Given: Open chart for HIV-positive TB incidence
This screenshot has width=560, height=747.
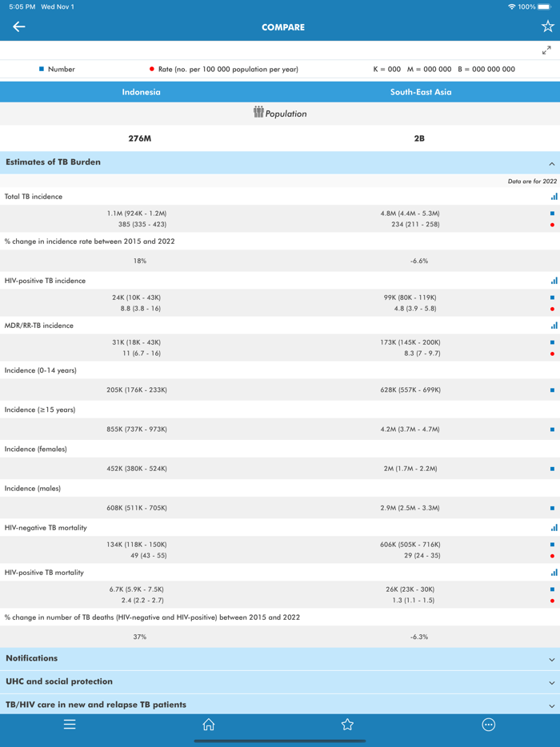Looking at the screenshot, I should [x=554, y=281].
